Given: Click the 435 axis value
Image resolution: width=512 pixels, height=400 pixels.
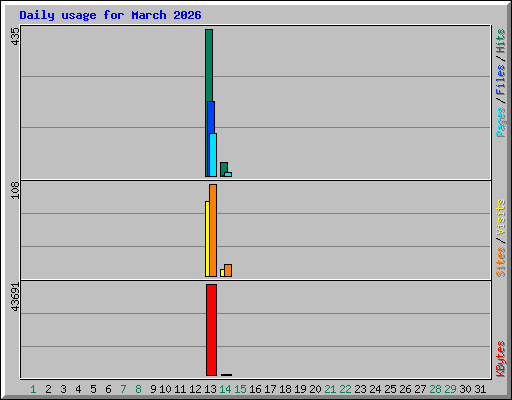Looking at the screenshot, I should click(15, 36).
